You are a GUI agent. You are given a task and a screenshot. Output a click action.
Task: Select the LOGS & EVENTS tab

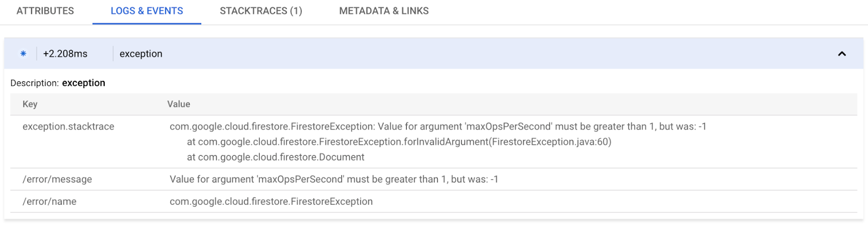[146, 11]
